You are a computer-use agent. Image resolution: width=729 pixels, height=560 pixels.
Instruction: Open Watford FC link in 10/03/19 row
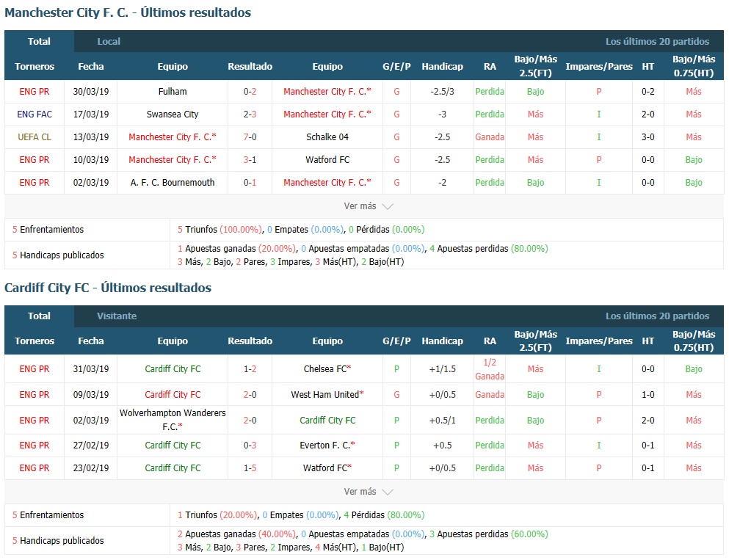coord(327,160)
